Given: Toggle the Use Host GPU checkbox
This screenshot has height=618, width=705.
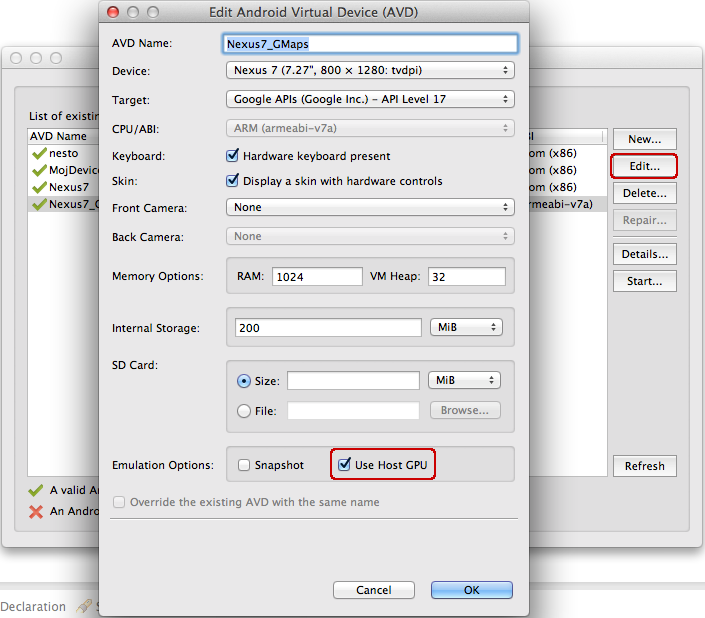Looking at the screenshot, I should pos(344,464).
